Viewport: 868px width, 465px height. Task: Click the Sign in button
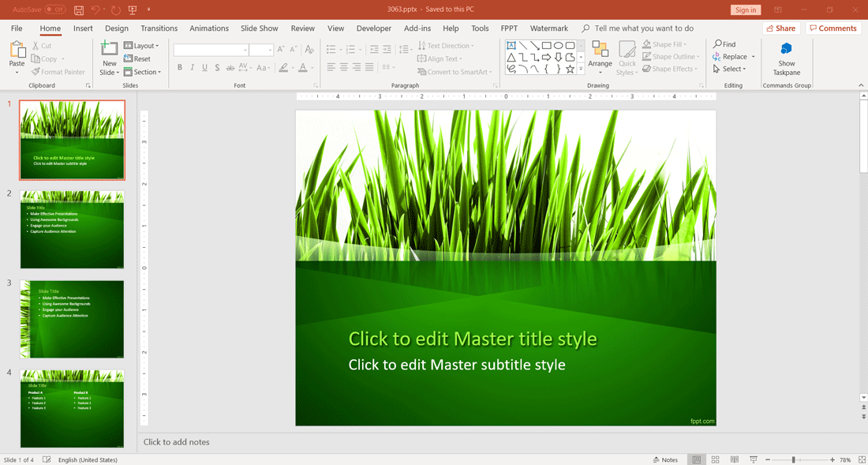pyautogui.click(x=745, y=10)
